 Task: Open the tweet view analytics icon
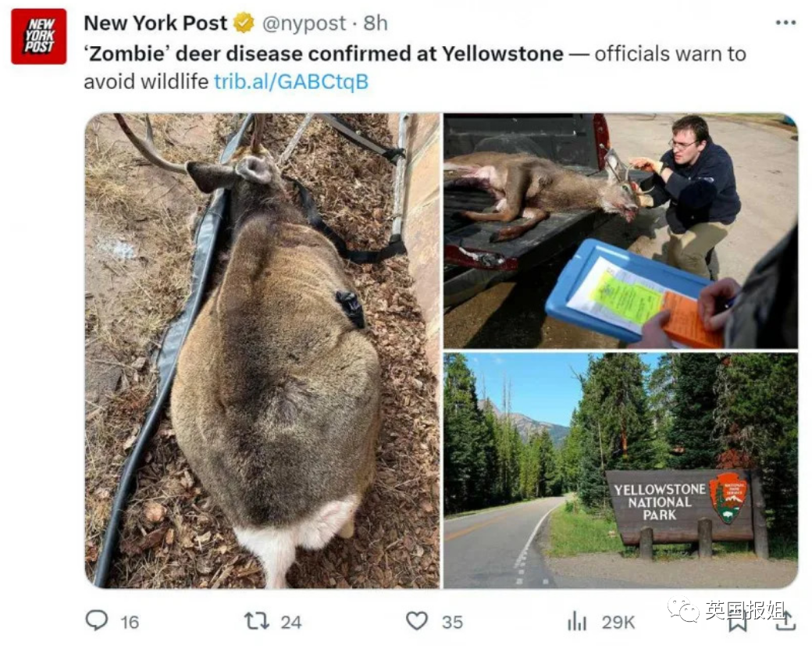tap(577, 622)
